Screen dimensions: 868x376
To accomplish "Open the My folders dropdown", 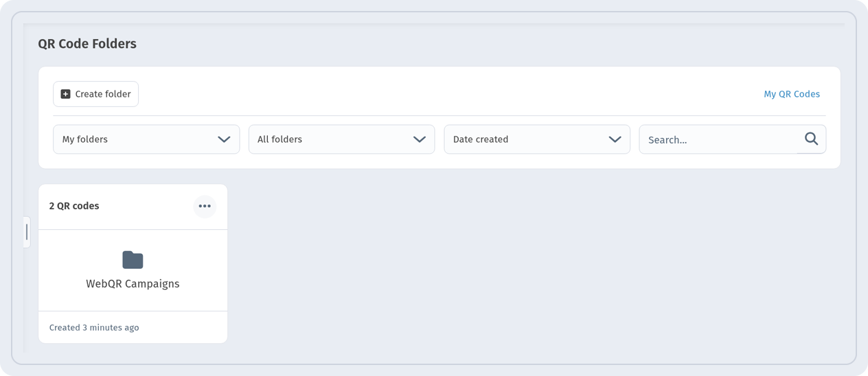I will coord(146,139).
